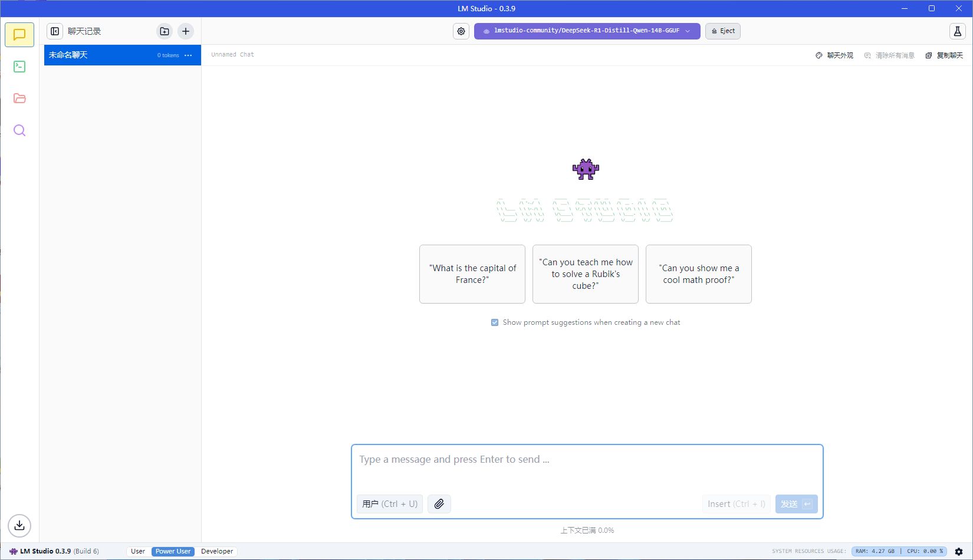Screen dimensions: 973x560
Task: Click the 0 tokens label
Action: [168, 55]
